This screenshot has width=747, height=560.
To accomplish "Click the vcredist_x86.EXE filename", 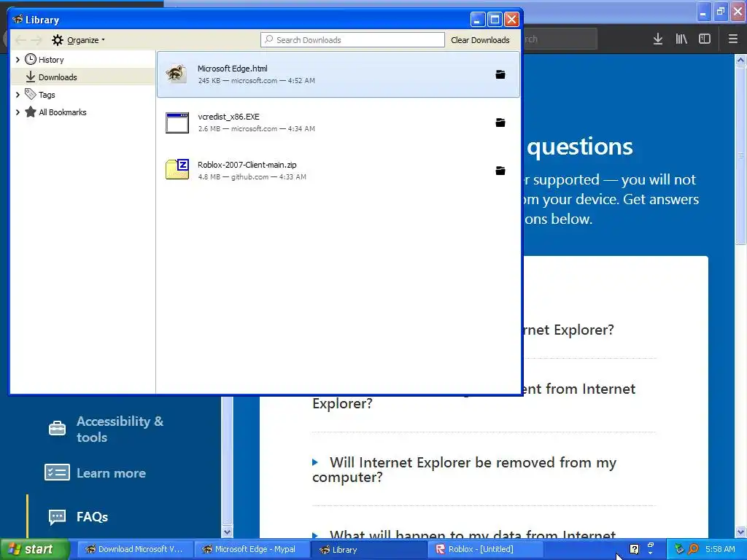I will coord(228,117).
